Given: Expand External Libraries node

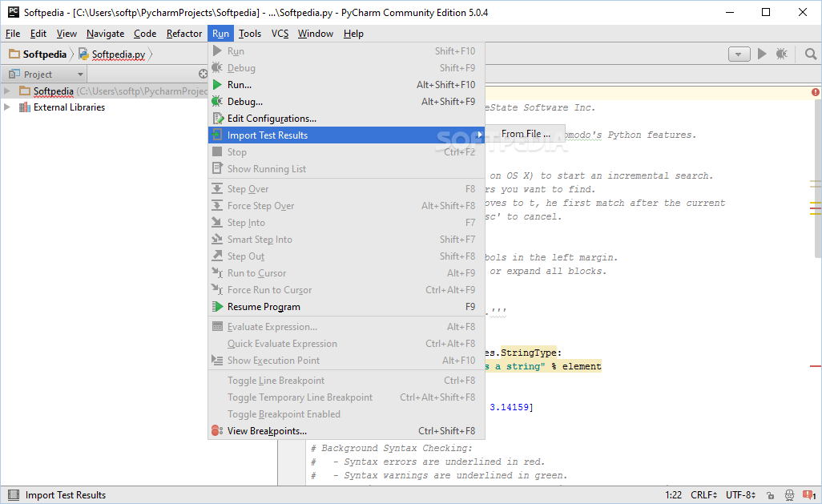Looking at the screenshot, I should pyautogui.click(x=7, y=107).
